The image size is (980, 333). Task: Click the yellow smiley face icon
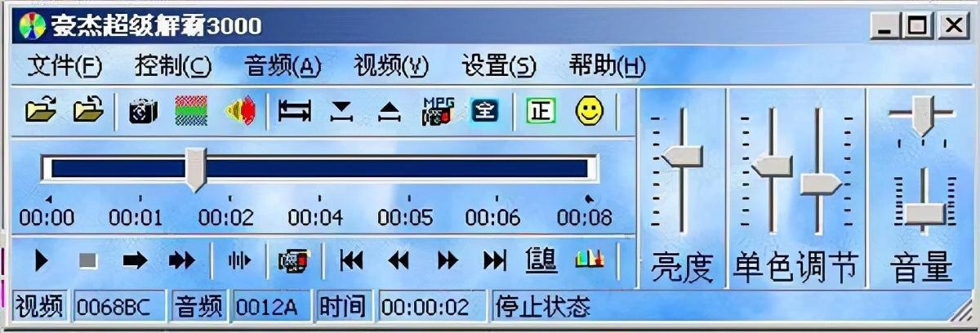click(x=589, y=111)
